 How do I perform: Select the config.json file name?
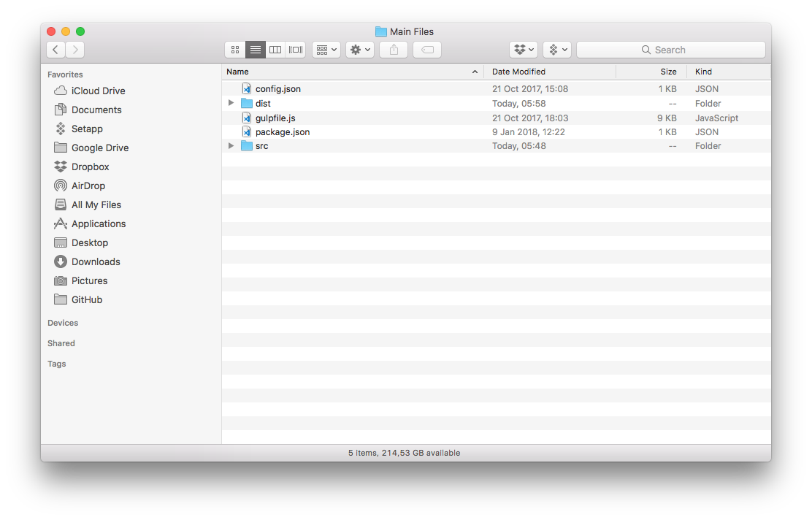[x=278, y=89]
